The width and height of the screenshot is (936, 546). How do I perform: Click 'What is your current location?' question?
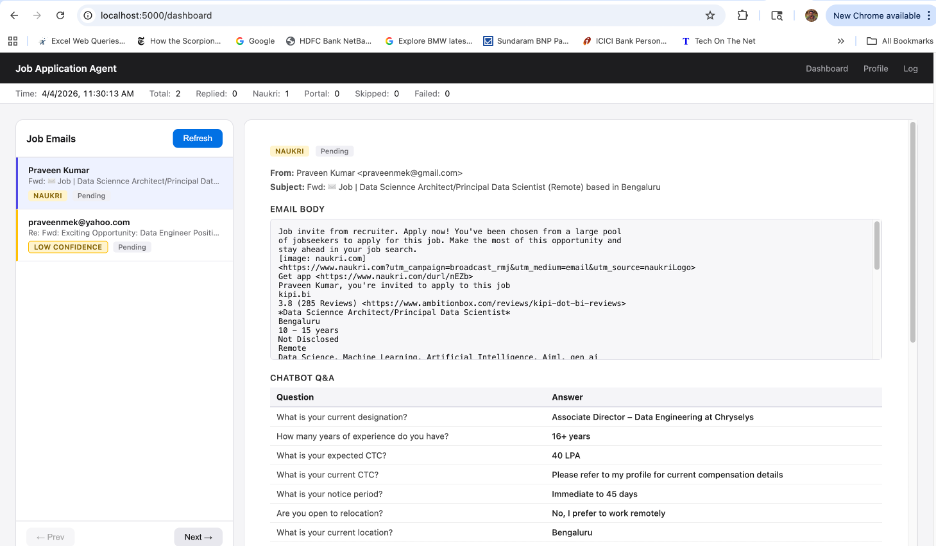point(334,532)
